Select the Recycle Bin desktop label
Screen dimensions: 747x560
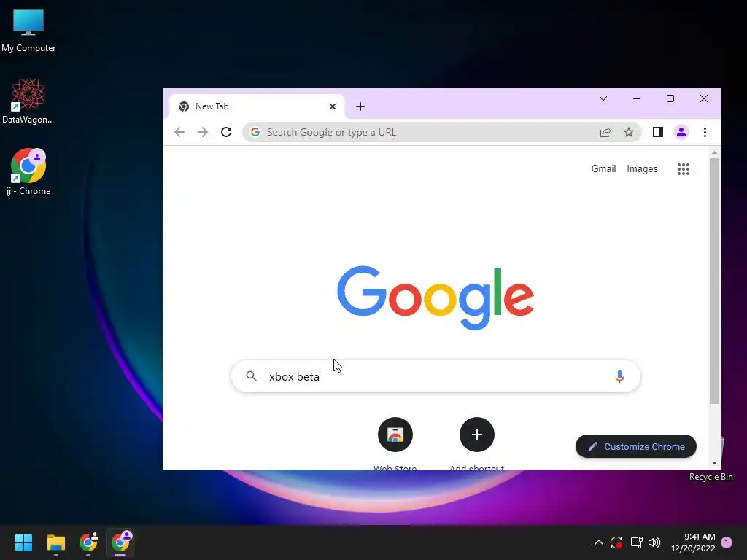click(x=711, y=477)
